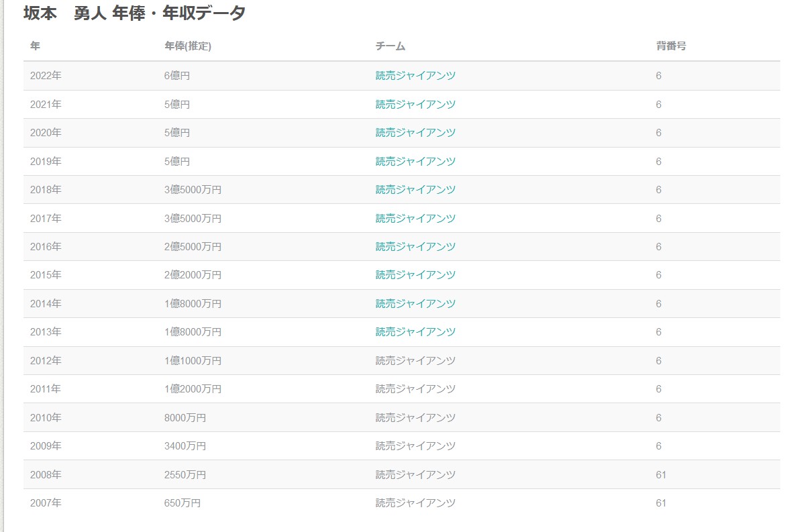The width and height of the screenshot is (795, 532).
Task: Click the チーム column header
Action: pos(390,46)
